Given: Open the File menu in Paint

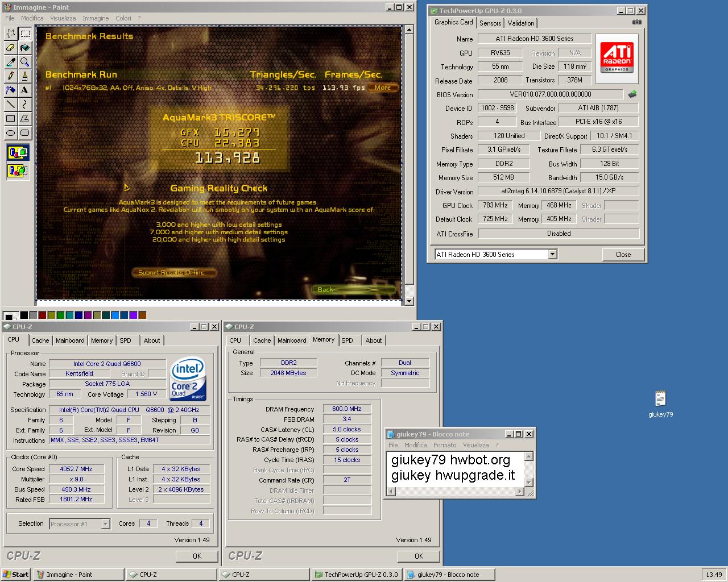Looking at the screenshot, I should click(x=10, y=18).
